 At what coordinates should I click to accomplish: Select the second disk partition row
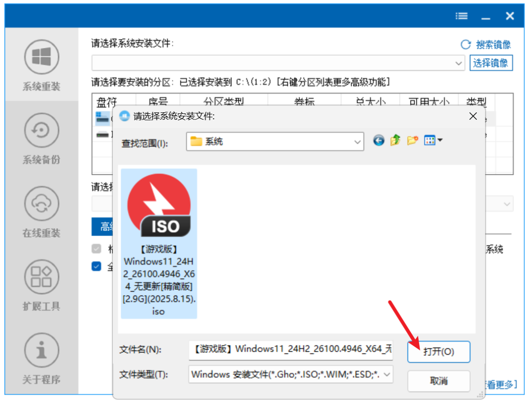click(102, 135)
